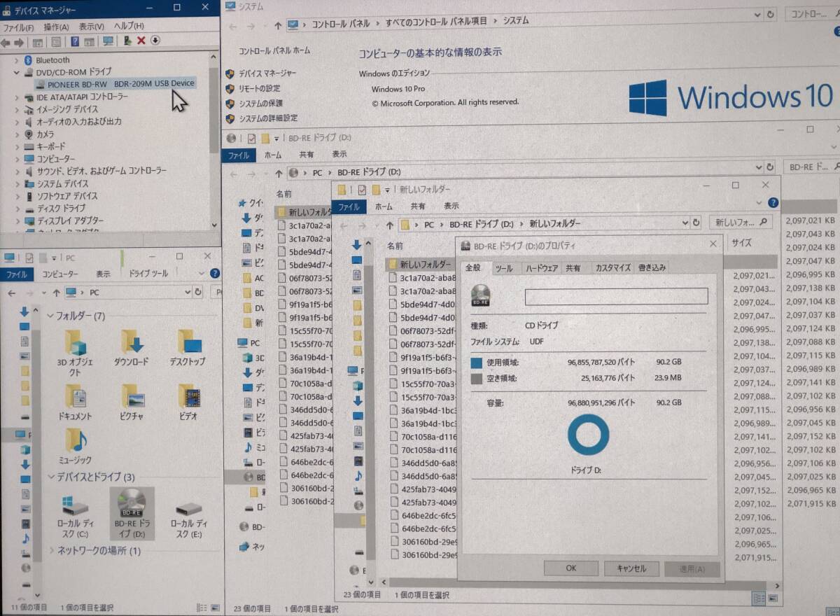Click up arrow in PC window navigation
The width and height of the screenshot is (840, 616).
pyautogui.click(x=56, y=292)
